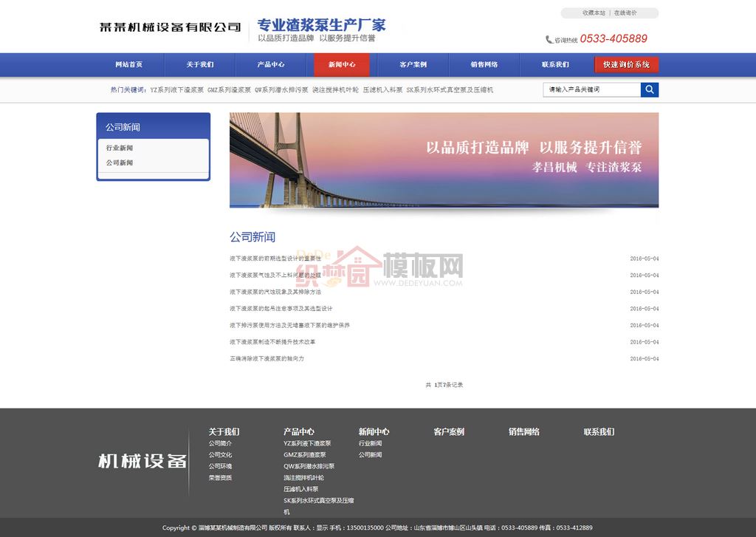Screen dimensions: 756x537
Task: Open 联系我们 from the top navigation
Action: pyautogui.click(x=555, y=65)
